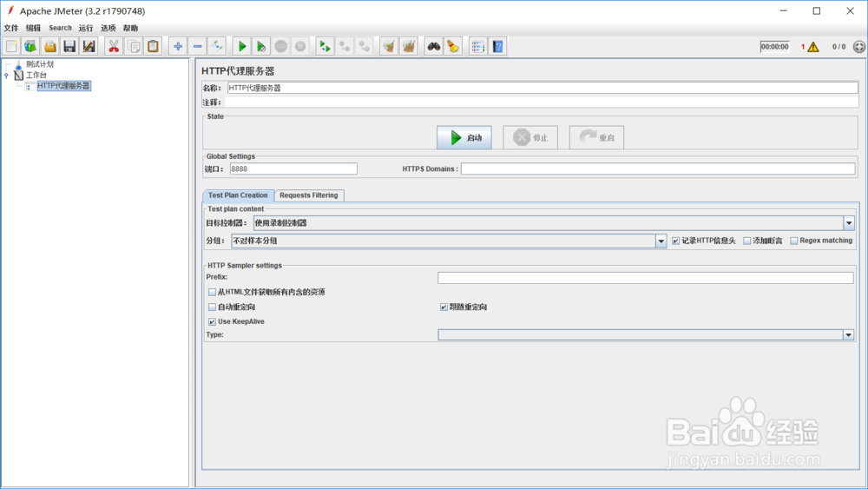Click the Prefix input field
The height and width of the screenshot is (489, 868).
pos(646,277)
